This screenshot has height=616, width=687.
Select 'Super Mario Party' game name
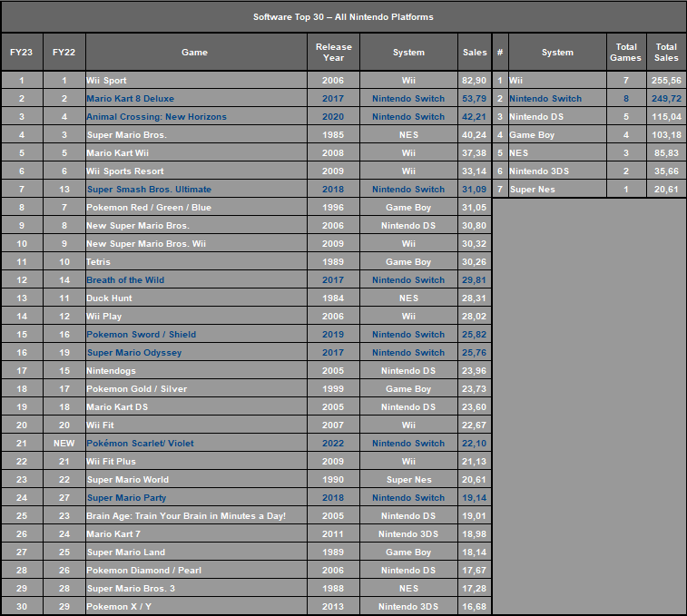tap(126, 498)
